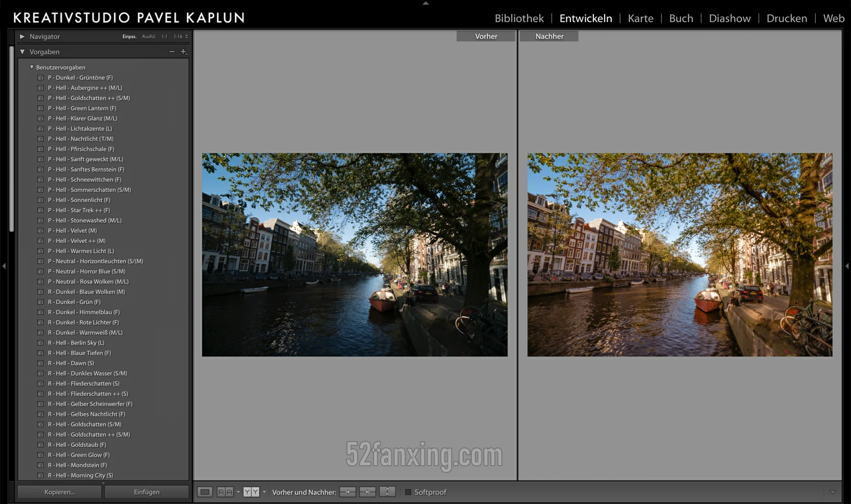Click the left panel vertical scrollbar
851x504 pixels.
12,138
